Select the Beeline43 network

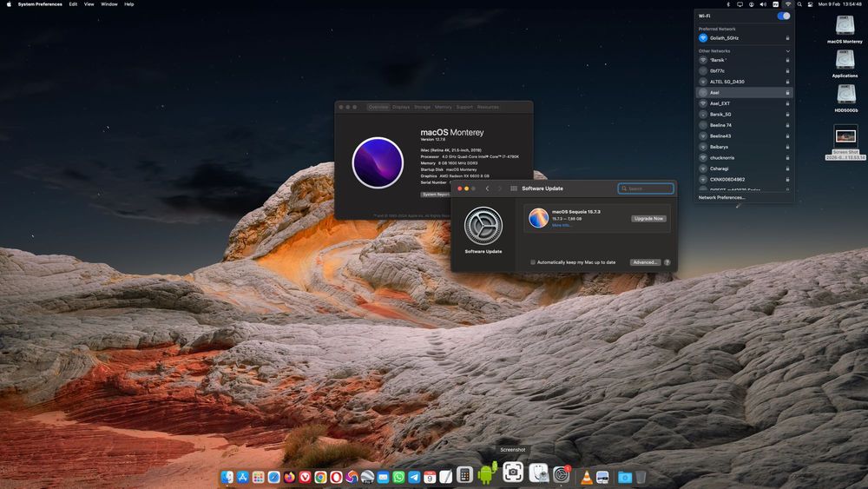(x=744, y=135)
